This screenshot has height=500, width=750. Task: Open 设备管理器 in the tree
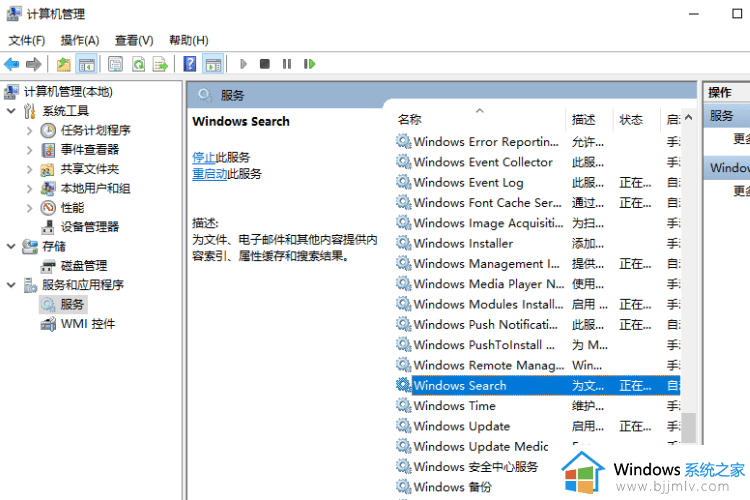[x=89, y=227]
